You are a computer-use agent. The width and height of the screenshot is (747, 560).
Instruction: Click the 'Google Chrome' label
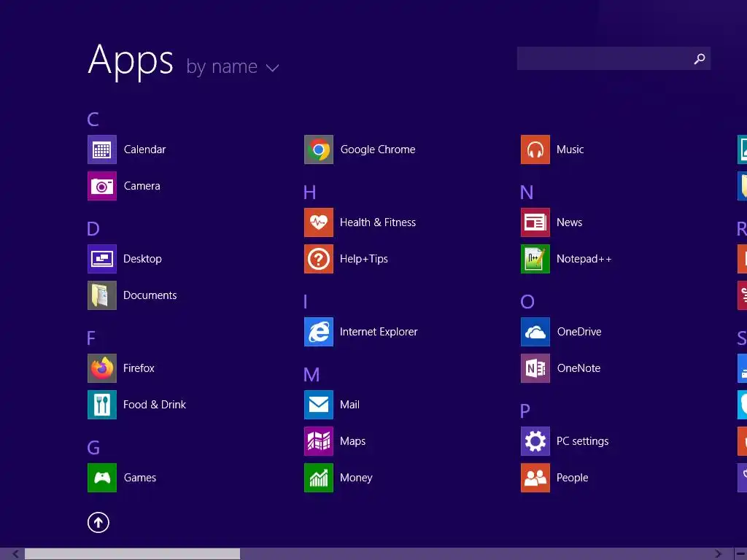click(378, 149)
